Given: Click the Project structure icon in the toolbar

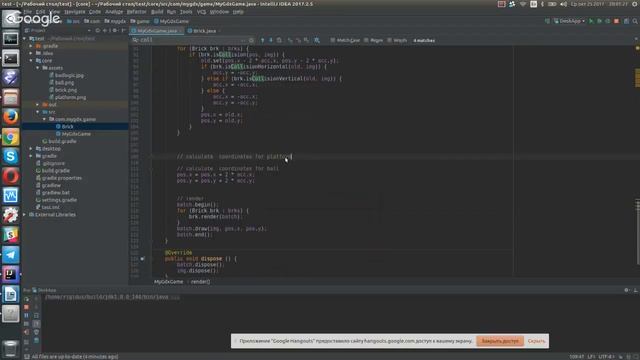Looking at the screenshot, I should pyautogui.click(x=626, y=21).
